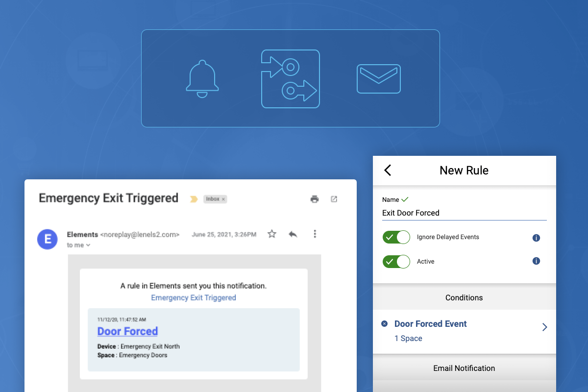Viewport: 588px width, 392px height.
Task: Remove the Door Forced Event condition
Action: pos(384,324)
